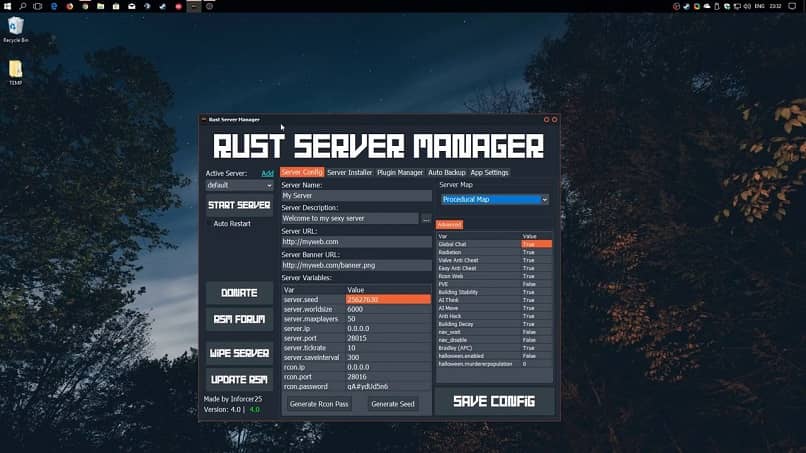Toggle Bradley (APC) value
806x453 pixels.
coord(536,348)
